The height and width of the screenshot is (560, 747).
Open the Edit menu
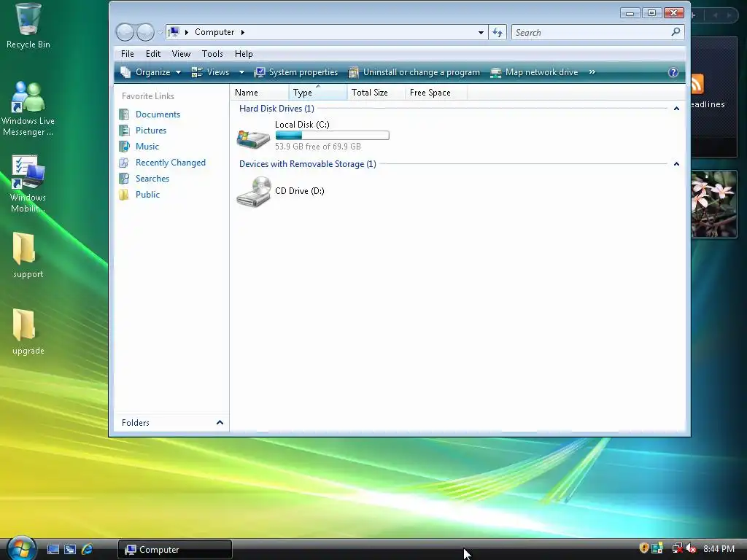point(153,54)
